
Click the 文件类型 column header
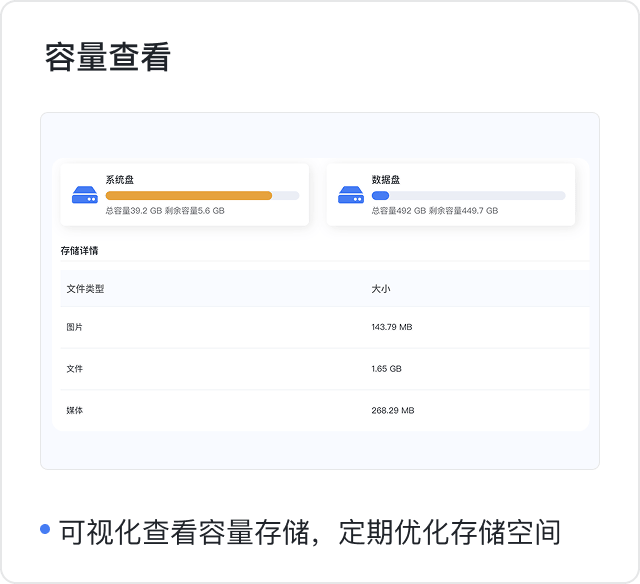85,289
